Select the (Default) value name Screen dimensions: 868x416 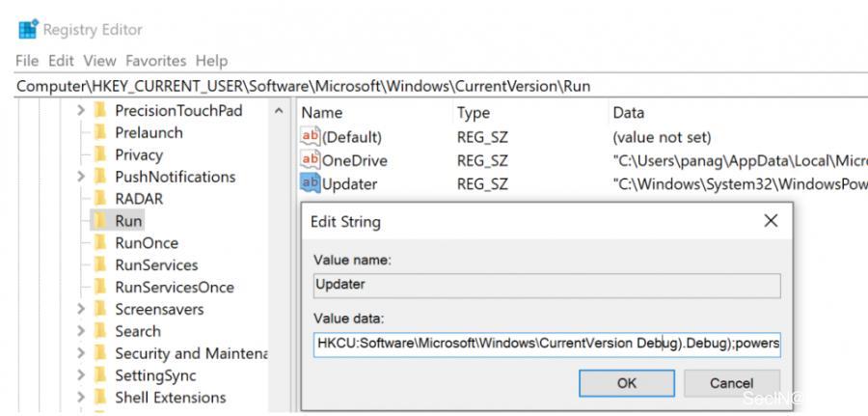coord(352,137)
